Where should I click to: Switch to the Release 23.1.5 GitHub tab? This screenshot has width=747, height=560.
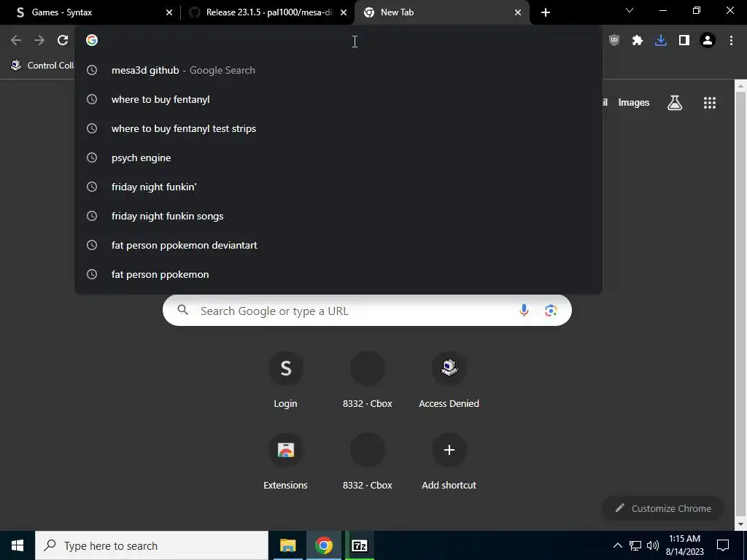point(267,12)
